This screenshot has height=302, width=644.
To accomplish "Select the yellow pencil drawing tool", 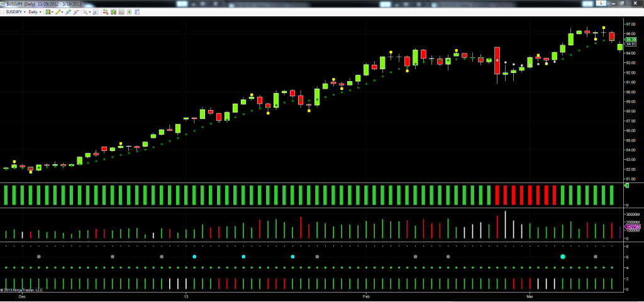I will click(58, 12).
